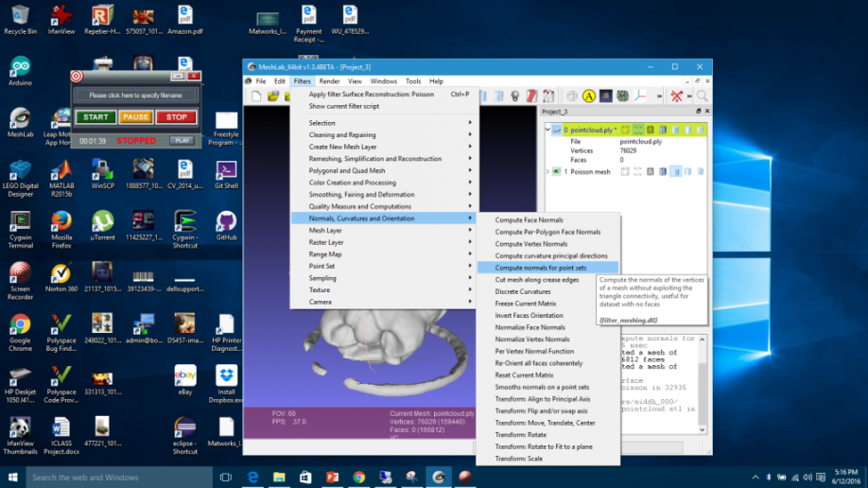The image size is (868, 488).
Task: Show more render toolbar items via overflow arrows
Action: click(659, 96)
